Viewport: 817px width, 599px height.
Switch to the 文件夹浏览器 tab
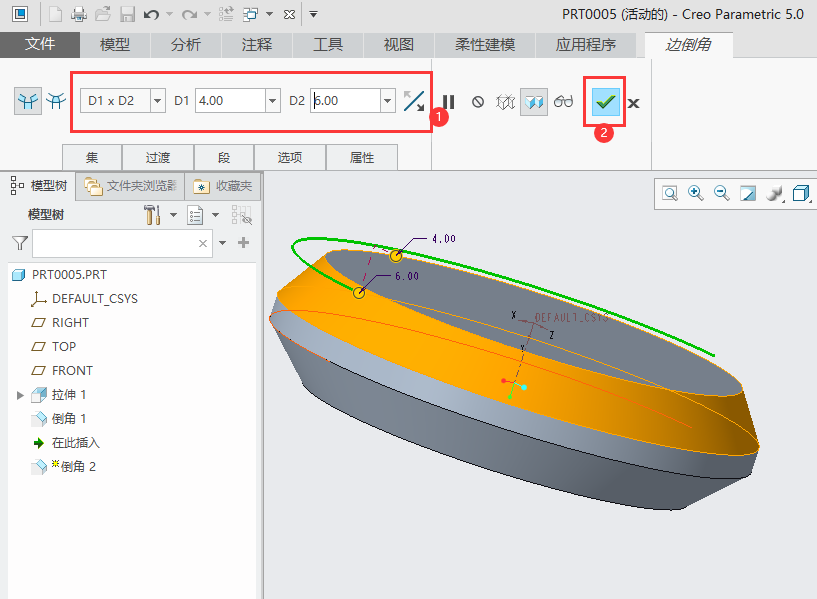[x=132, y=186]
